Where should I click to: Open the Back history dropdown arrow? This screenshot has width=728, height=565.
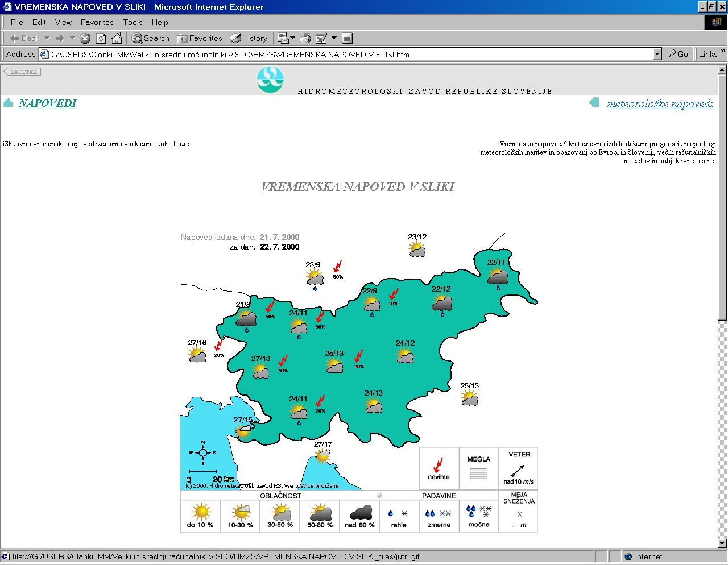47,38
